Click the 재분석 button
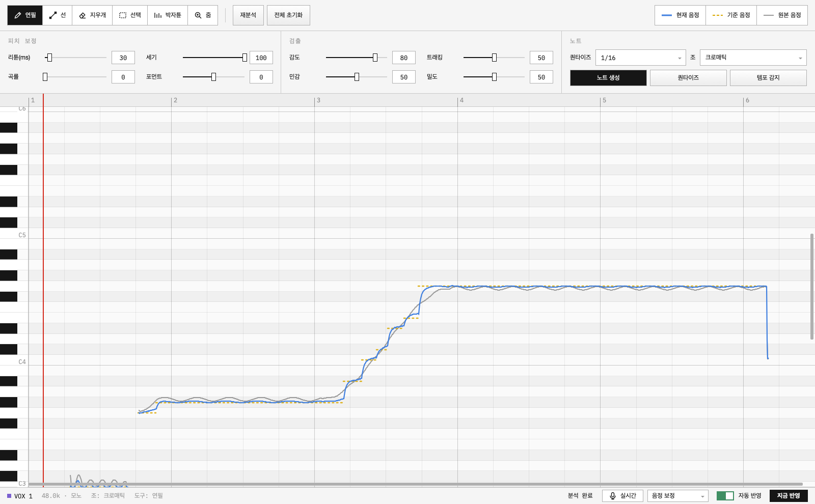The width and height of the screenshot is (815, 504). 248,15
